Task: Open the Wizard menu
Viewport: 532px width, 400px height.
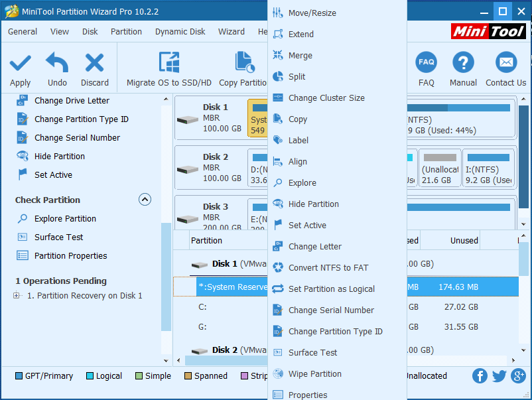Action: (232, 32)
